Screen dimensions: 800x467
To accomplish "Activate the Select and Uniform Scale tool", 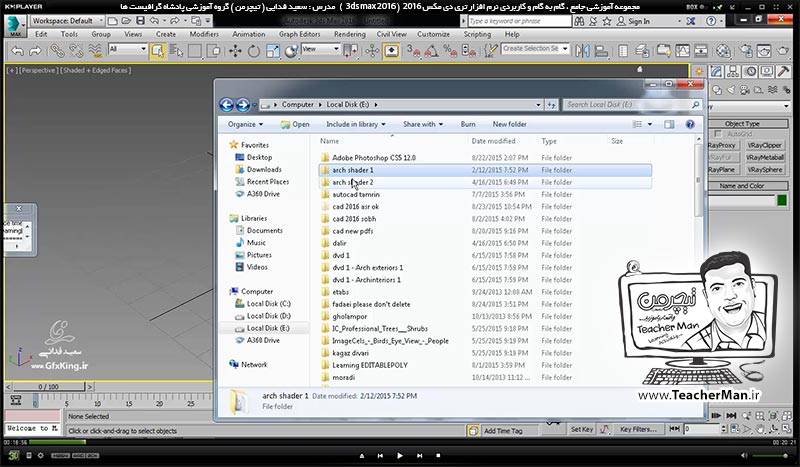I will (272, 51).
